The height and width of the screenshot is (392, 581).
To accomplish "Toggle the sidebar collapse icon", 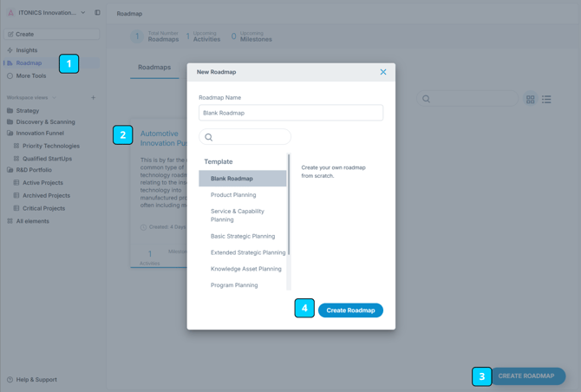I will pyautogui.click(x=97, y=13).
